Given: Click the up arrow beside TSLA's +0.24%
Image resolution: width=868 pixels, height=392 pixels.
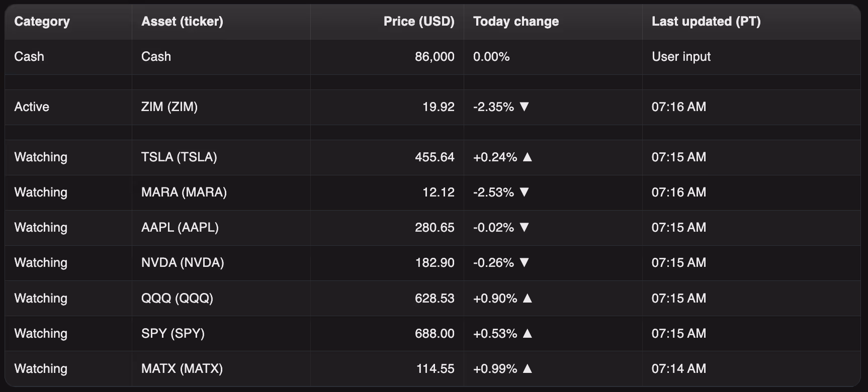Looking at the screenshot, I should (527, 157).
